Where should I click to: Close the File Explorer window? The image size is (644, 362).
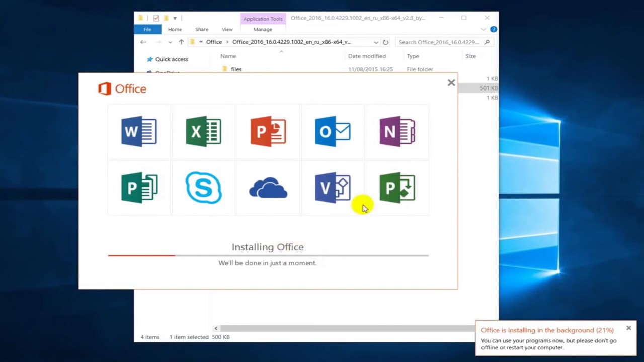coord(487,18)
